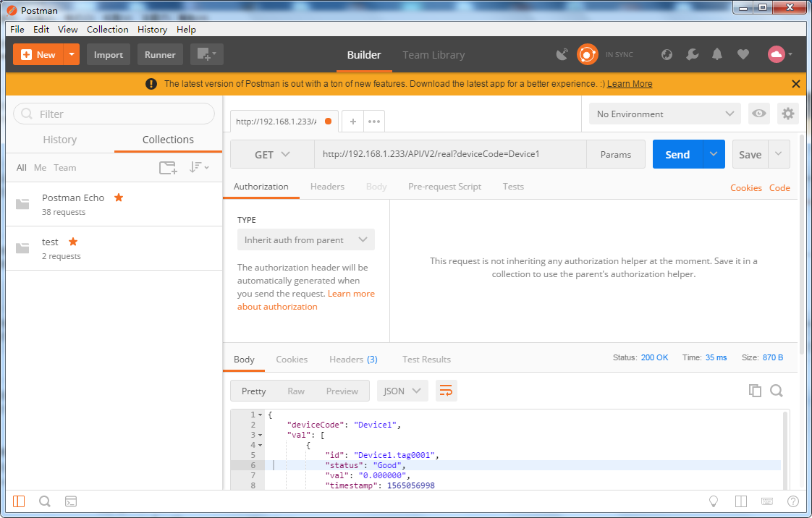Open the Pre-request Script tab

tap(445, 187)
